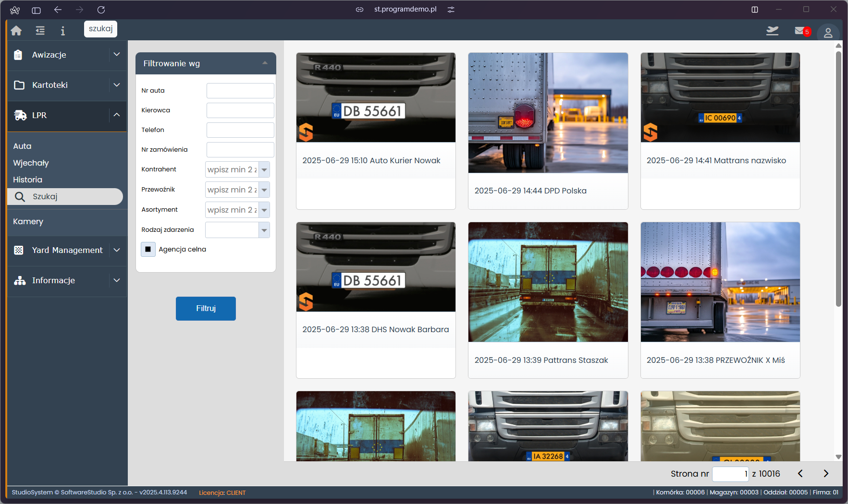Open the user profile icon
The image size is (848, 504).
point(828,33)
